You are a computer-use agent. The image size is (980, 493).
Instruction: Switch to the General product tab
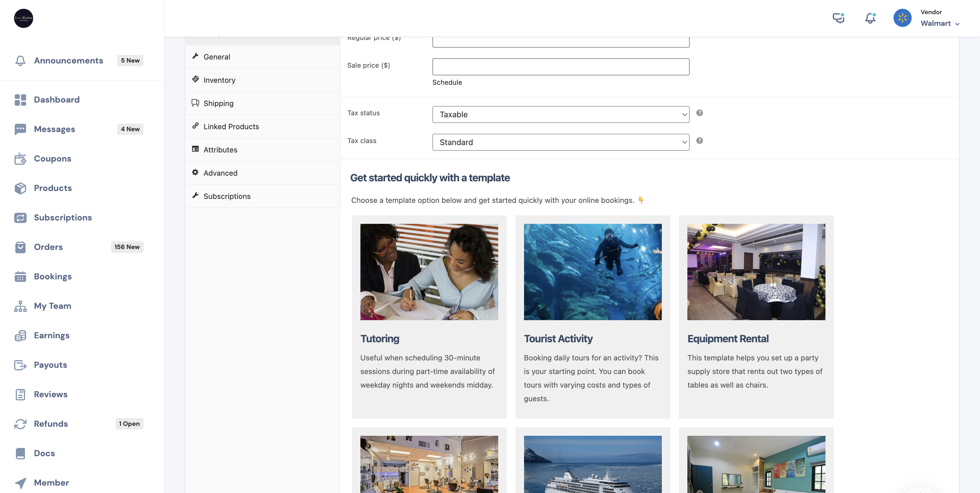coord(263,57)
